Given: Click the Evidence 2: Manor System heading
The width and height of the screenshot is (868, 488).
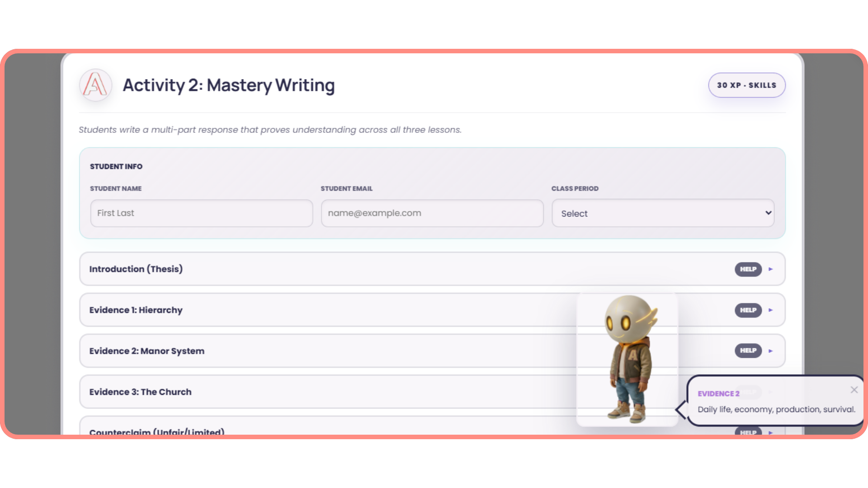Looking at the screenshot, I should pyautogui.click(x=146, y=351).
